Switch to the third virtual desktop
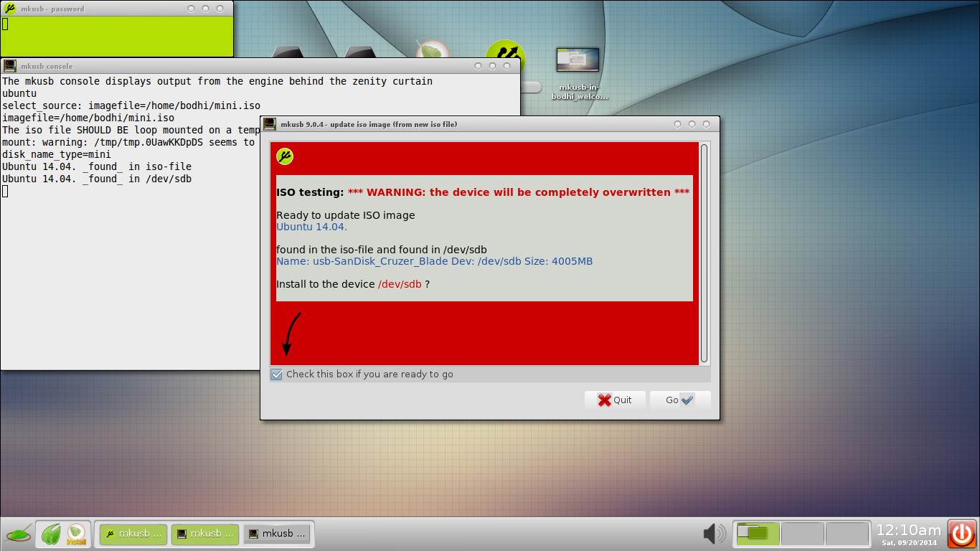The width and height of the screenshot is (980, 551). [x=847, y=534]
